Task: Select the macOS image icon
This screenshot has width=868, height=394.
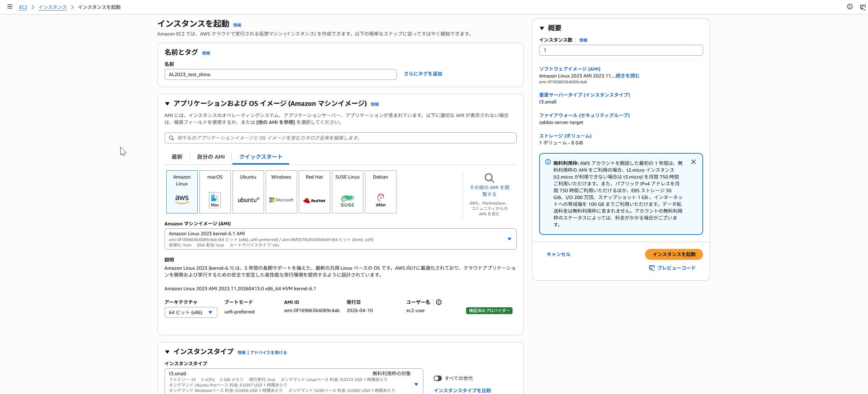Action: (x=215, y=192)
